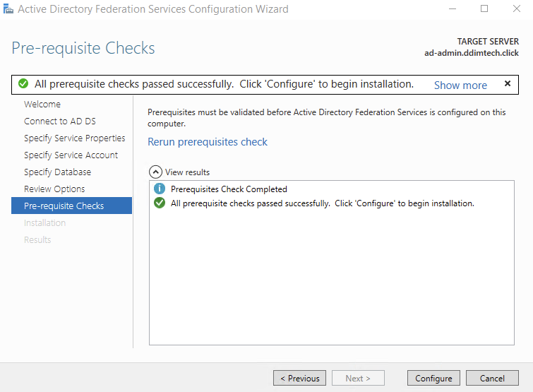Maximize the wizard window

(x=484, y=9)
